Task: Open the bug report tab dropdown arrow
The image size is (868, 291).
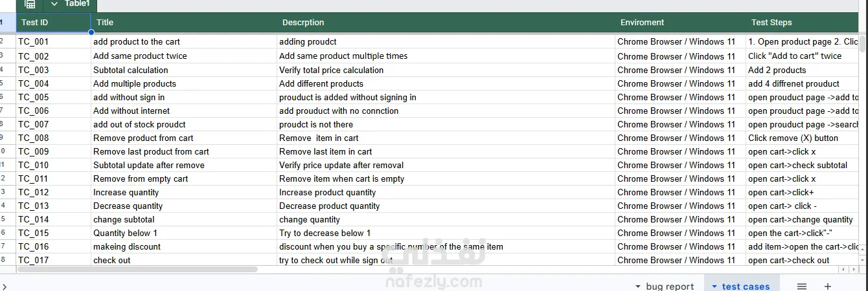Action: [x=638, y=286]
